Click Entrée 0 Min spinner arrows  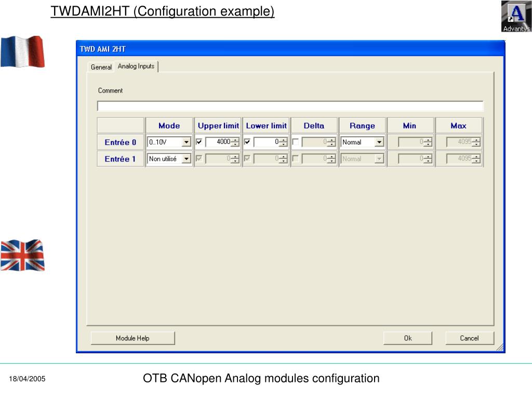(x=428, y=142)
